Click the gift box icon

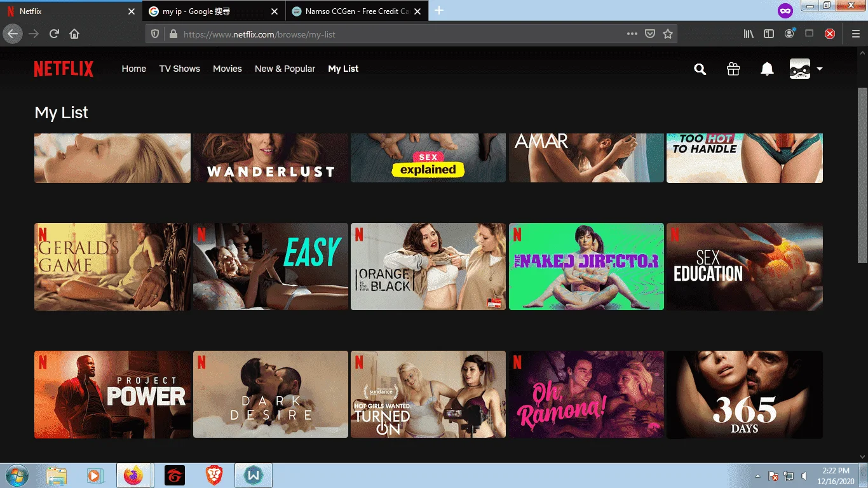pyautogui.click(x=733, y=69)
